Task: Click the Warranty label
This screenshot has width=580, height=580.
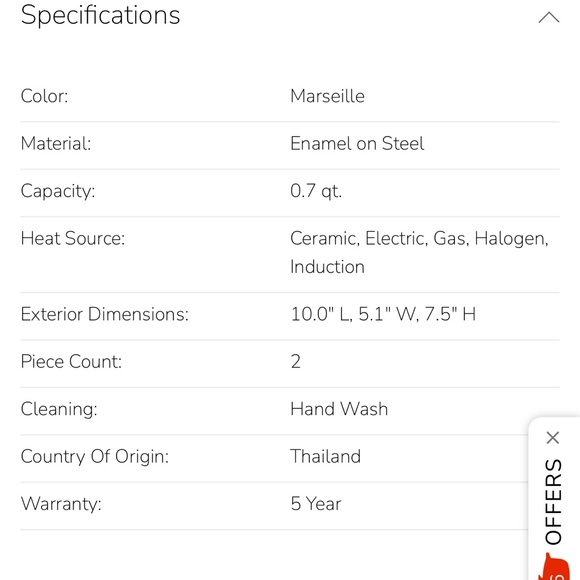Action: coord(61,504)
